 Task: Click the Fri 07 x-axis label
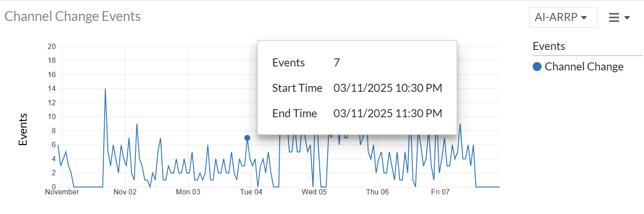[440, 192]
